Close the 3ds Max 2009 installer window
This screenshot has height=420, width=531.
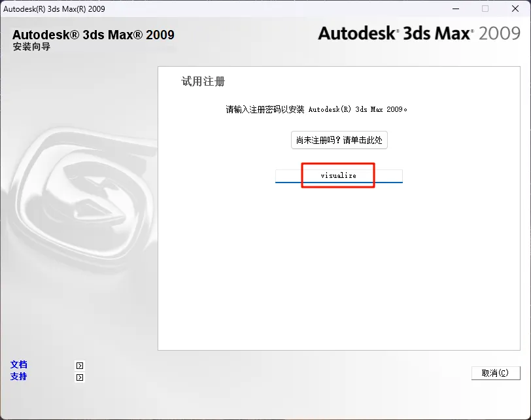click(x=515, y=9)
